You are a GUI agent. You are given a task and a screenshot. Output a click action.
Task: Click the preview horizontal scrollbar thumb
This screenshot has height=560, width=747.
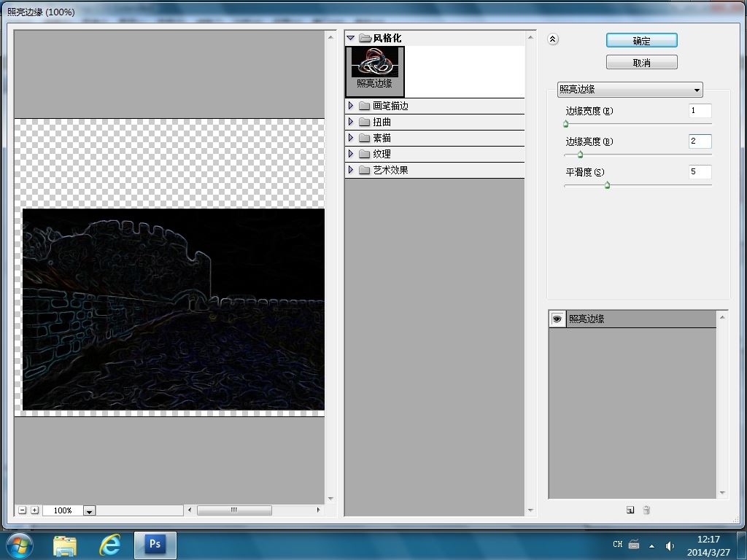tap(234, 510)
